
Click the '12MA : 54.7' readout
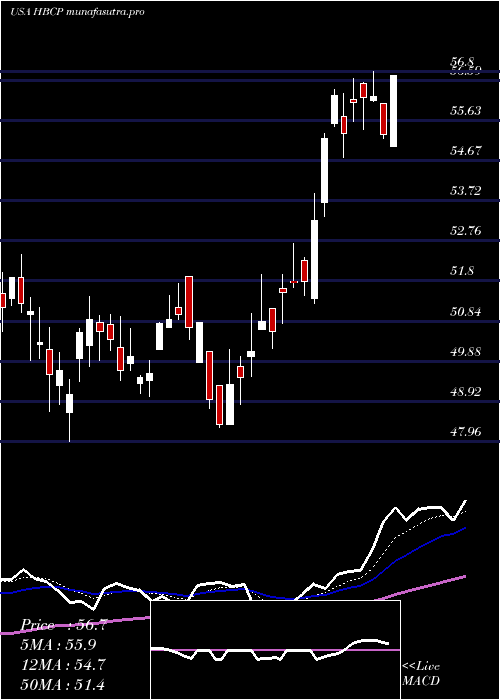click(62, 665)
